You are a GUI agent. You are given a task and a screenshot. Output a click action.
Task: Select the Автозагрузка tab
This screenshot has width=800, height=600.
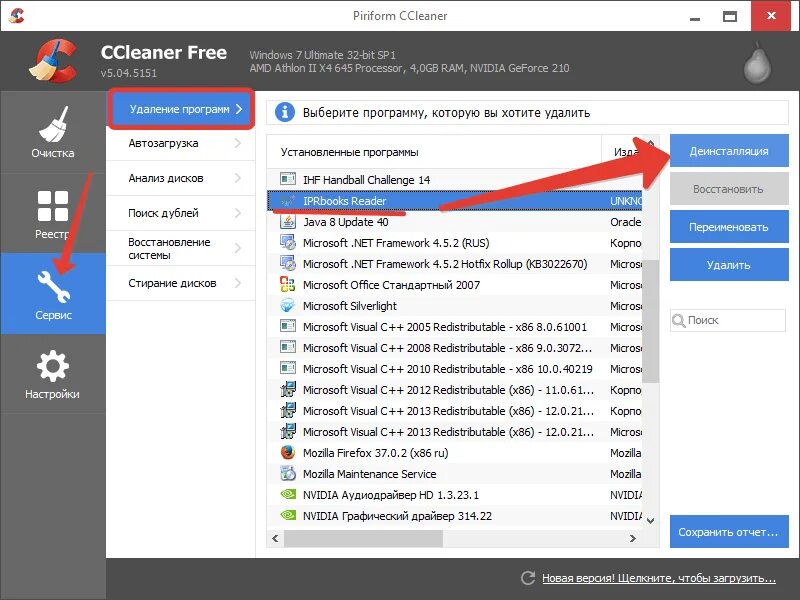(x=181, y=143)
